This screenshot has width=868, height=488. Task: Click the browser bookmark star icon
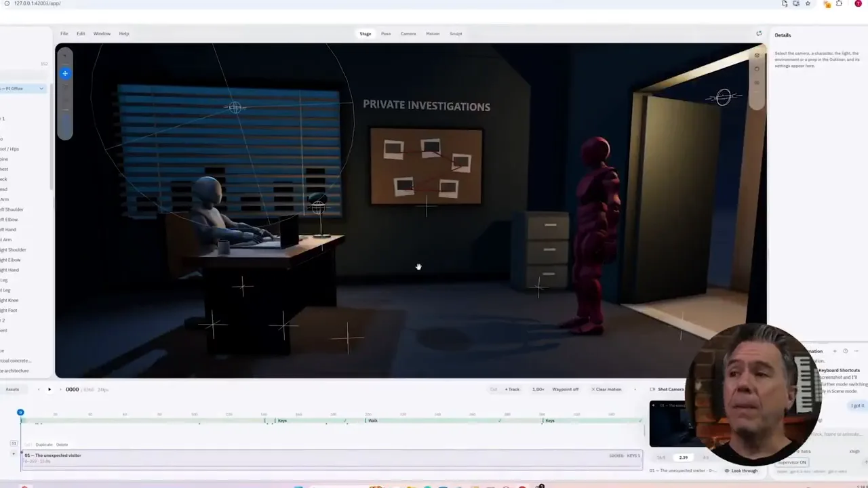pyautogui.click(x=808, y=3)
